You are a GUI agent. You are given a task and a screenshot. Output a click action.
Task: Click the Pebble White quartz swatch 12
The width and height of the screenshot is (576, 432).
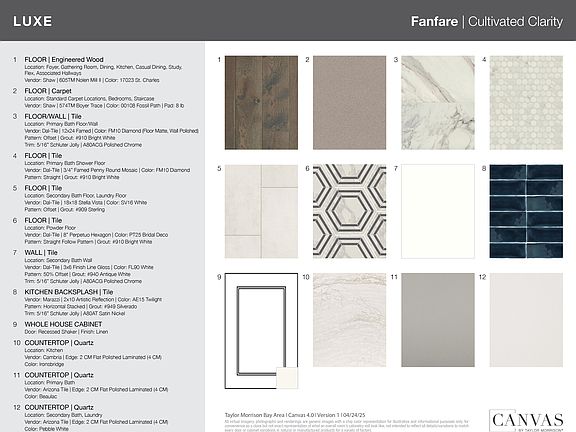coord(526,320)
